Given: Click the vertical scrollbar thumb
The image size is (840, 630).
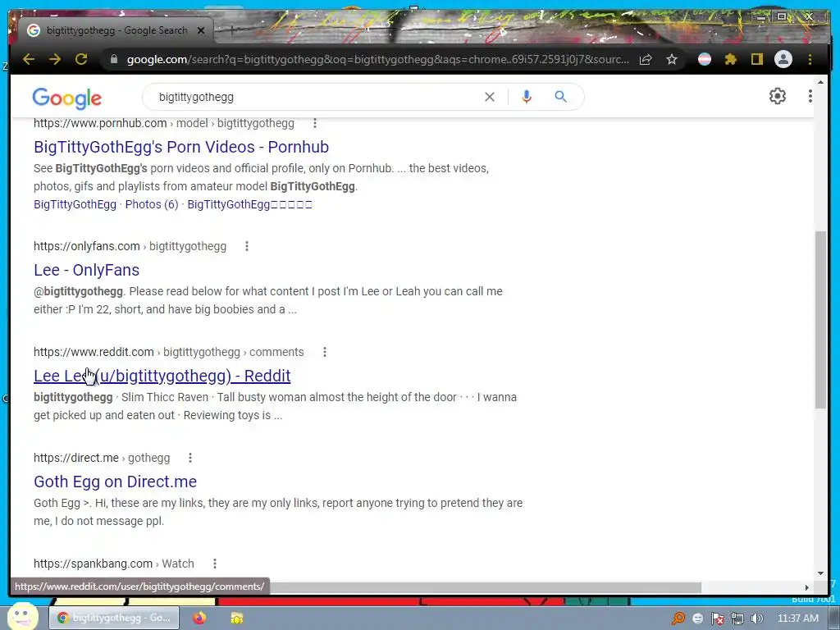Looking at the screenshot, I should (820, 320).
